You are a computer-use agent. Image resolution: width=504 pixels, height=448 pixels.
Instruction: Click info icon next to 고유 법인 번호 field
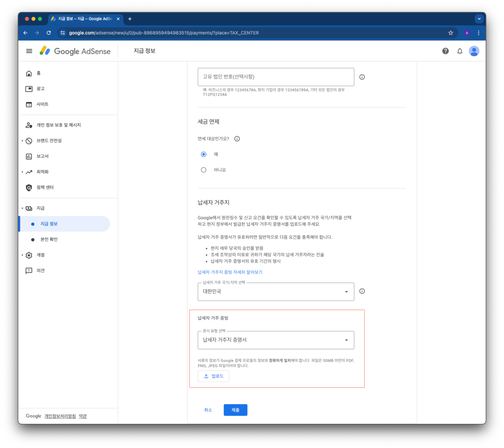[362, 77]
